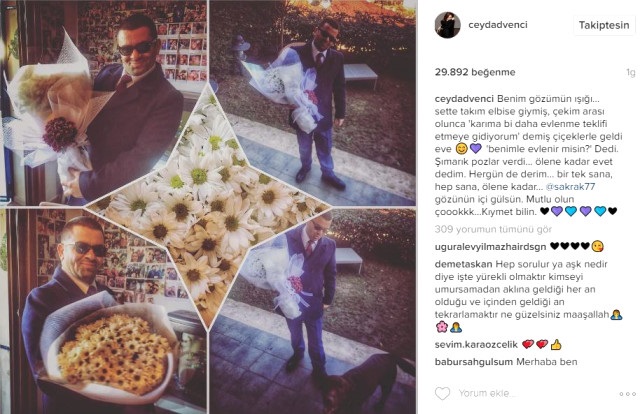Click the 1g post timestamp

[x=631, y=72]
